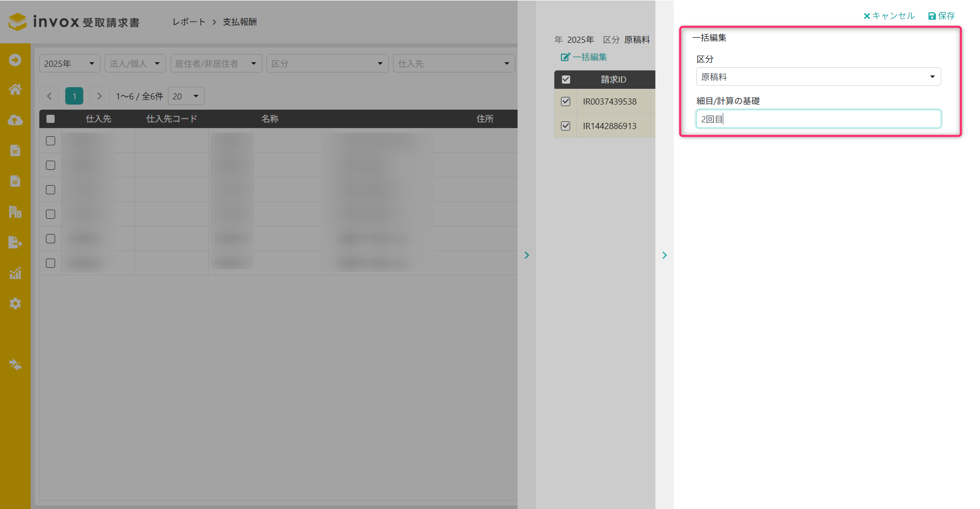This screenshot has width=980, height=509.
Task: Click the circled arrow icon atop sidebar
Action: coord(15,60)
